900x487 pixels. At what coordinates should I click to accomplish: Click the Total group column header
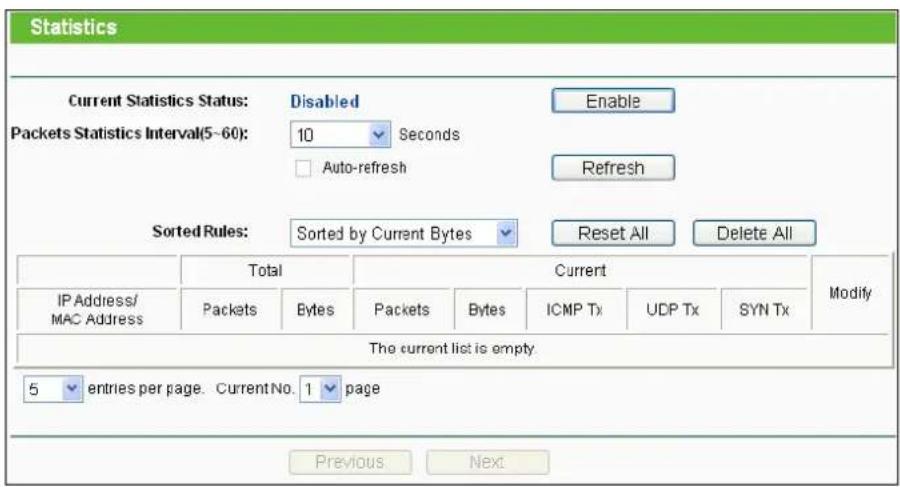pyautogui.click(x=265, y=270)
